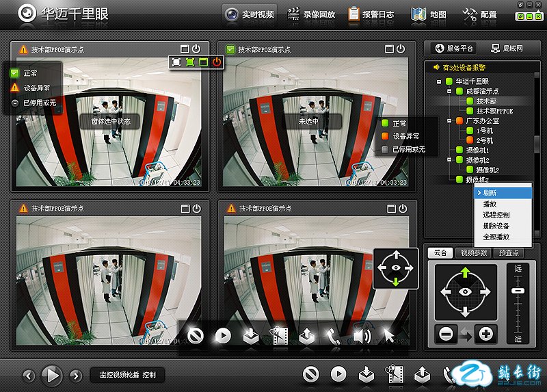Click the upload tray icon in bottom toolbar
The height and width of the screenshot is (392, 547).
click(x=423, y=374)
